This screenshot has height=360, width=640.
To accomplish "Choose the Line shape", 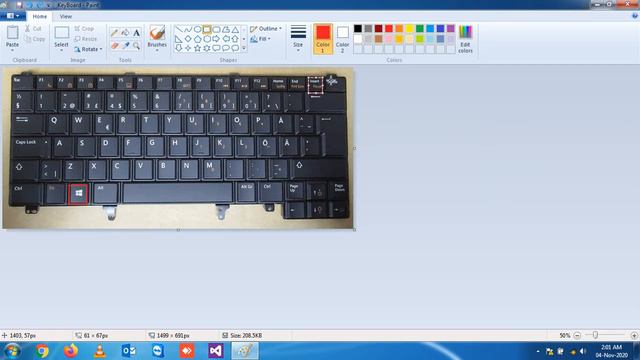I will (x=178, y=29).
